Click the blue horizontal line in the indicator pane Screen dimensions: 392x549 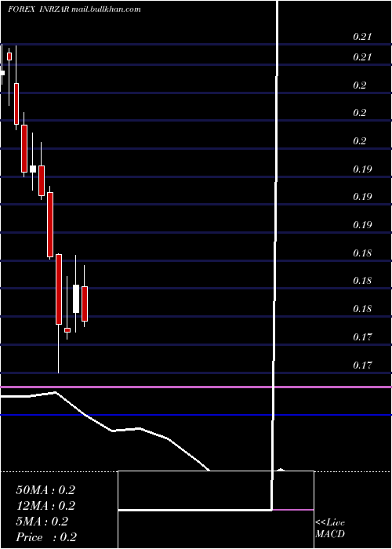pyautogui.click(x=196, y=415)
